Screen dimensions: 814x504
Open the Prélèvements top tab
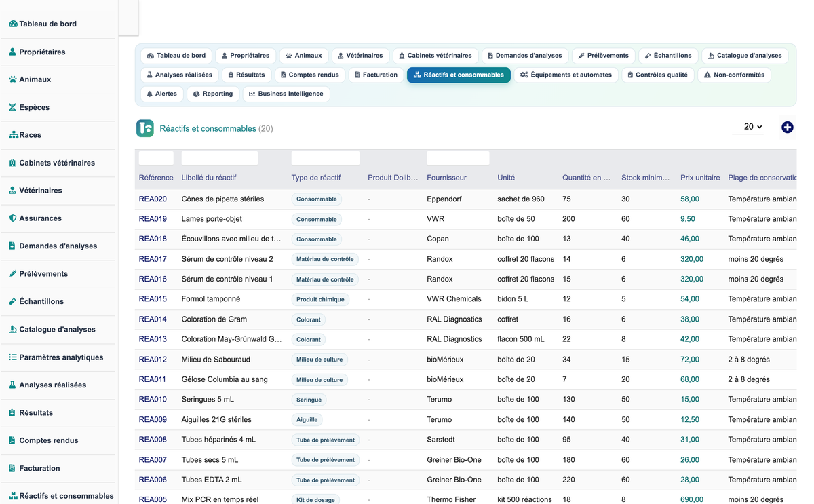tap(603, 56)
